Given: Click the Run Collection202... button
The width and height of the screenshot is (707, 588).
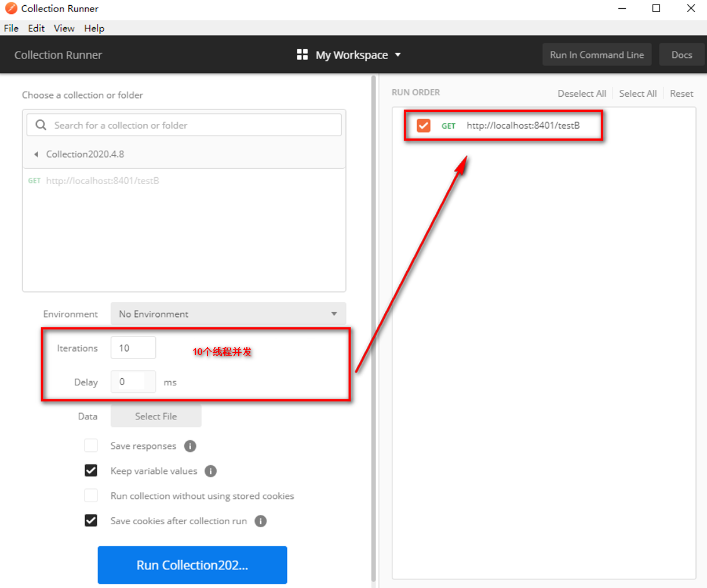Looking at the screenshot, I should click(192, 565).
